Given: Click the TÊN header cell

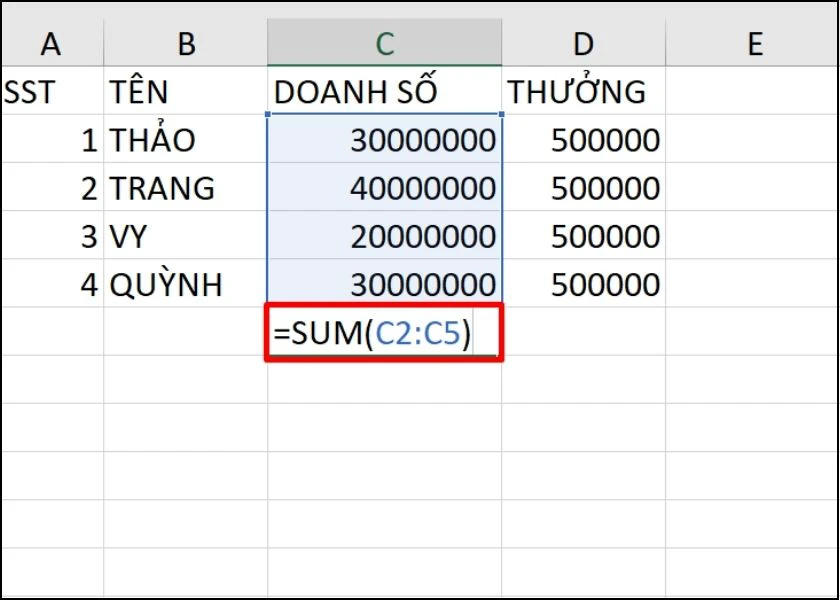Looking at the screenshot, I should (x=185, y=91).
